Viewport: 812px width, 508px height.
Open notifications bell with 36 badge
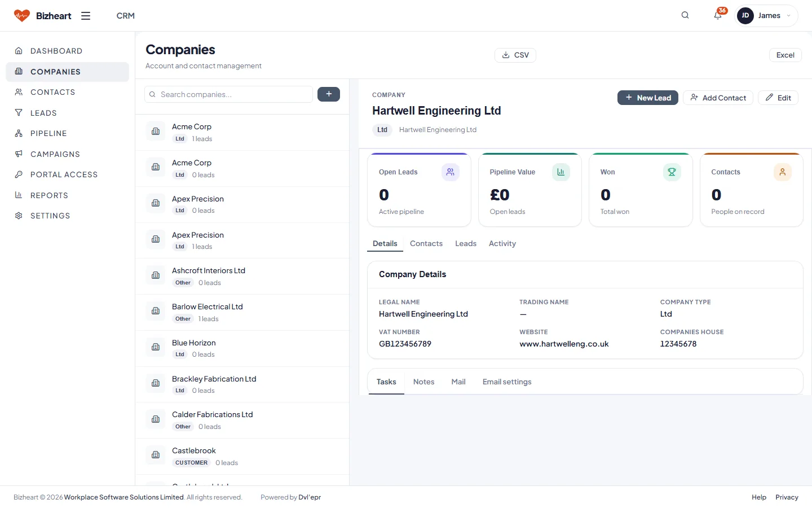click(x=718, y=15)
